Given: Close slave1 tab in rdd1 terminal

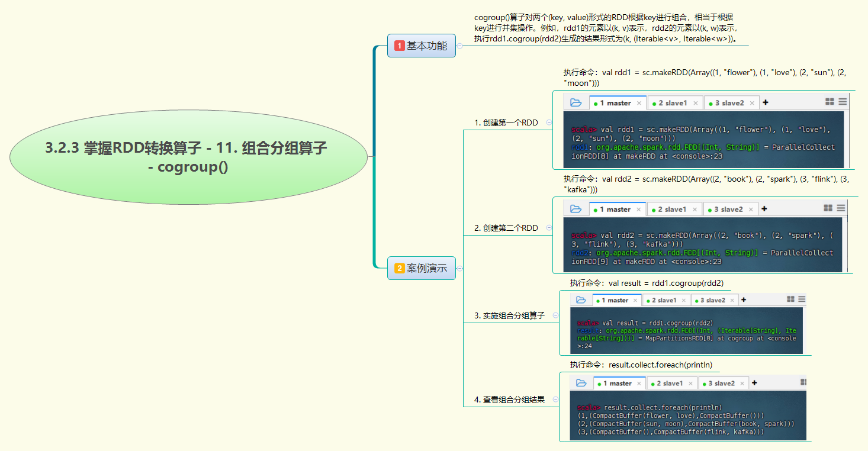Looking at the screenshot, I should pyautogui.click(x=695, y=103).
